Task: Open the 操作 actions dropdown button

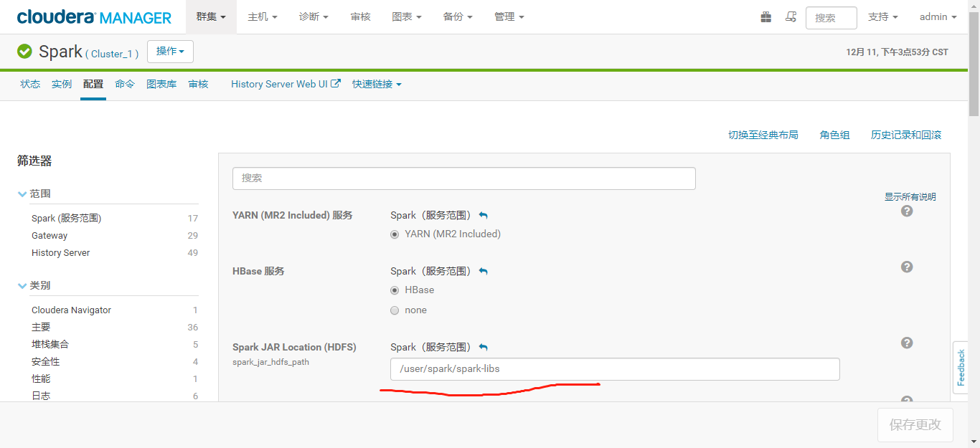Action: point(170,52)
